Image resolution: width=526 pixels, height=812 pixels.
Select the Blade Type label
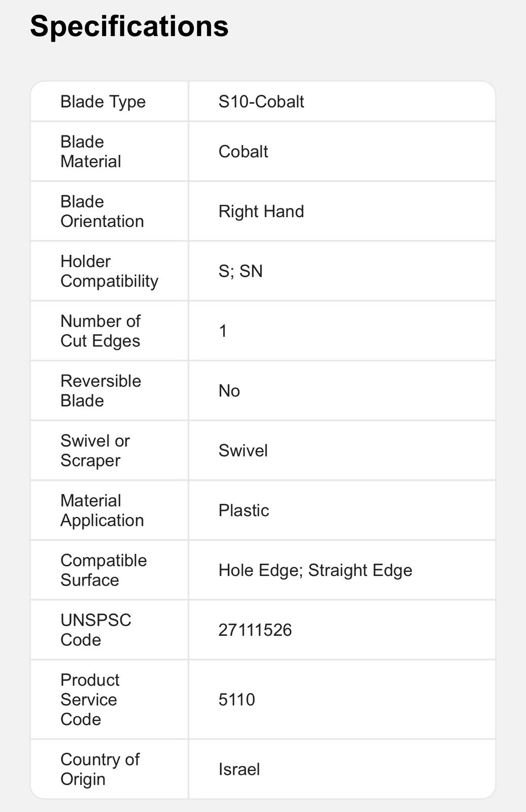tap(103, 101)
